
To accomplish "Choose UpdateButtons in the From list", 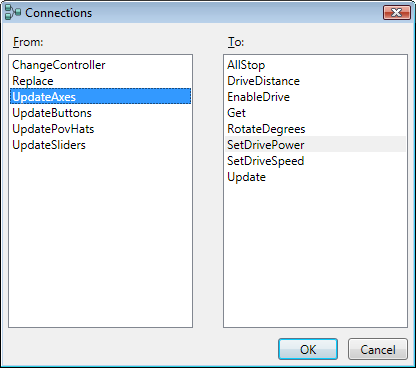I will 100,113.
